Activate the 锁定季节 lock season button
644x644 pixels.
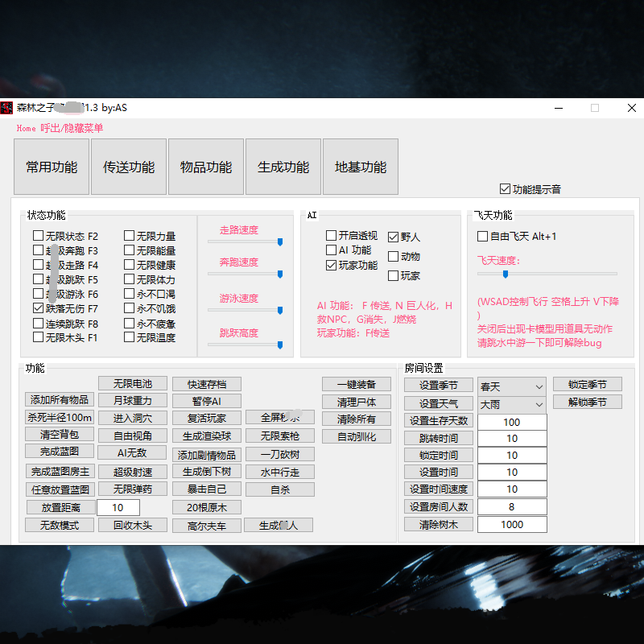[x=588, y=384]
